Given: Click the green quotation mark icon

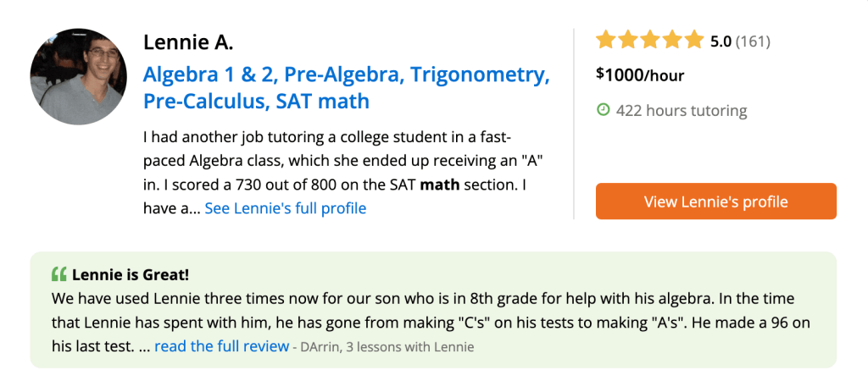Looking at the screenshot, I should (x=59, y=274).
